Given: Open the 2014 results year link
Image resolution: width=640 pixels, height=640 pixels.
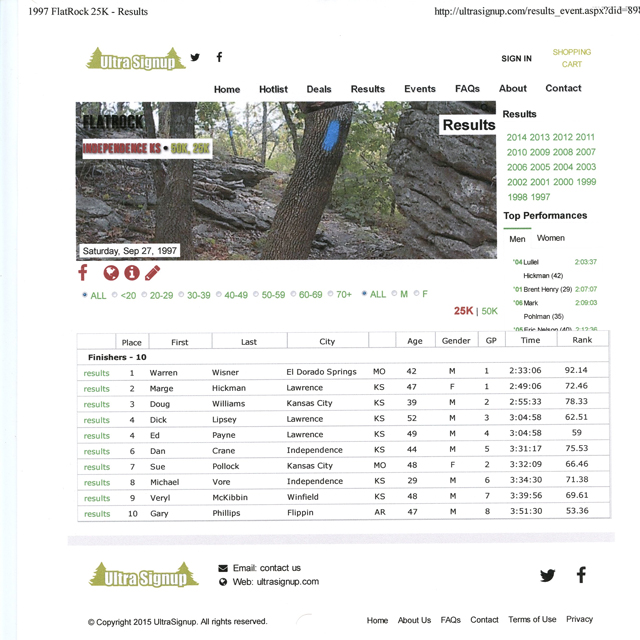Looking at the screenshot, I should pyautogui.click(x=517, y=138).
